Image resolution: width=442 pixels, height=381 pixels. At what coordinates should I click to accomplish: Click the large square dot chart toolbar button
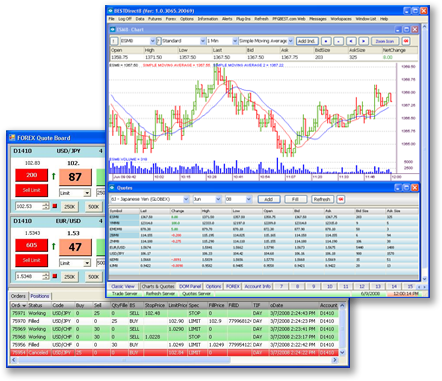point(326,41)
